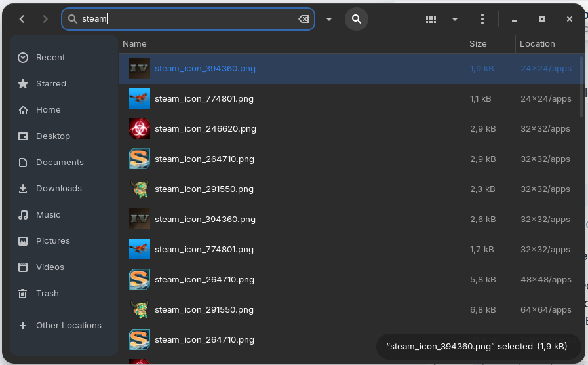This screenshot has width=588, height=365.
Task: Open the view options dropdown arrow
Action: (x=455, y=19)
